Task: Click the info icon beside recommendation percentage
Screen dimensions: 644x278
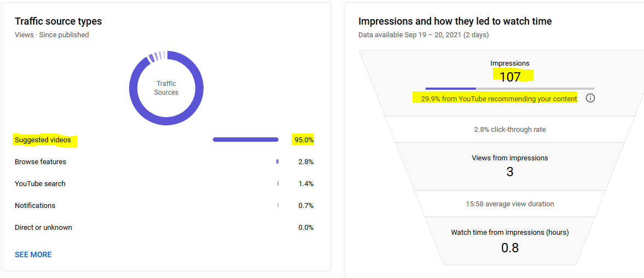Action: click(x=590, y=99)
